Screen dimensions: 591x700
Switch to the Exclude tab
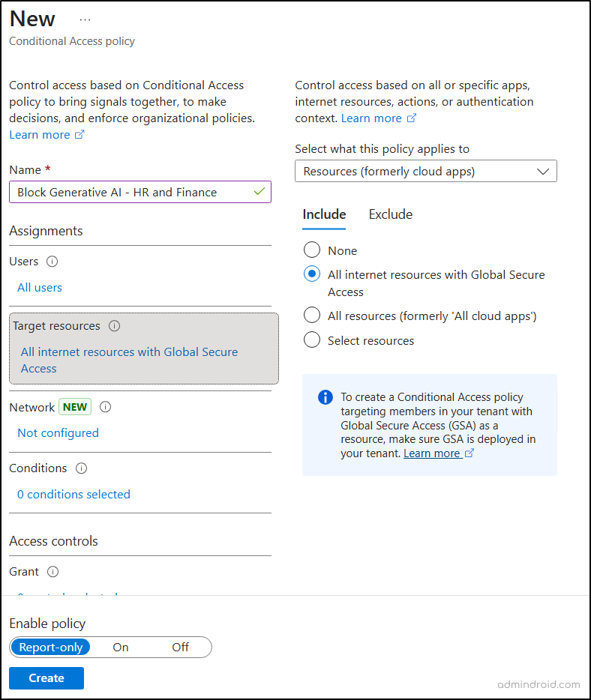pyautogui.click(x=390, y=214)
